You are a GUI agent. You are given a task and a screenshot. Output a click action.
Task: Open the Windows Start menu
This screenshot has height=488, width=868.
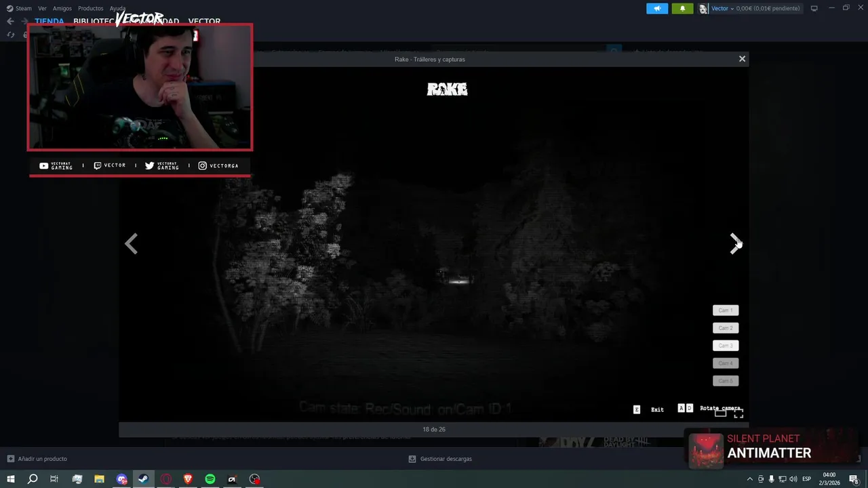10,479
